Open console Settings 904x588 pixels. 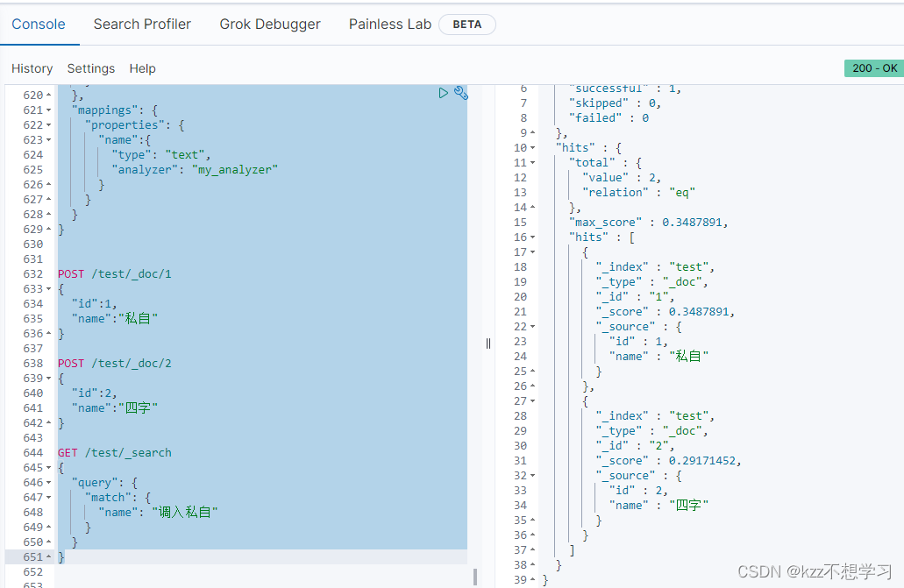click(91, 68)
